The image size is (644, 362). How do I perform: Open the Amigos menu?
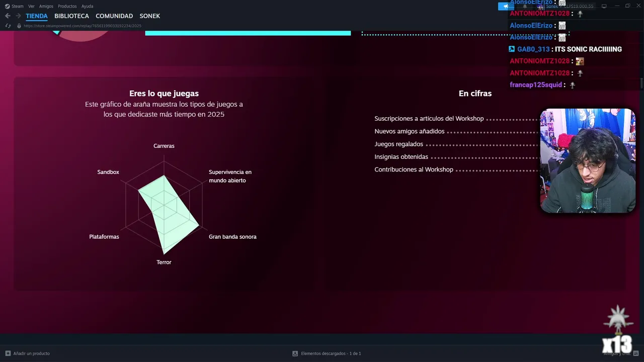point(46,6)
